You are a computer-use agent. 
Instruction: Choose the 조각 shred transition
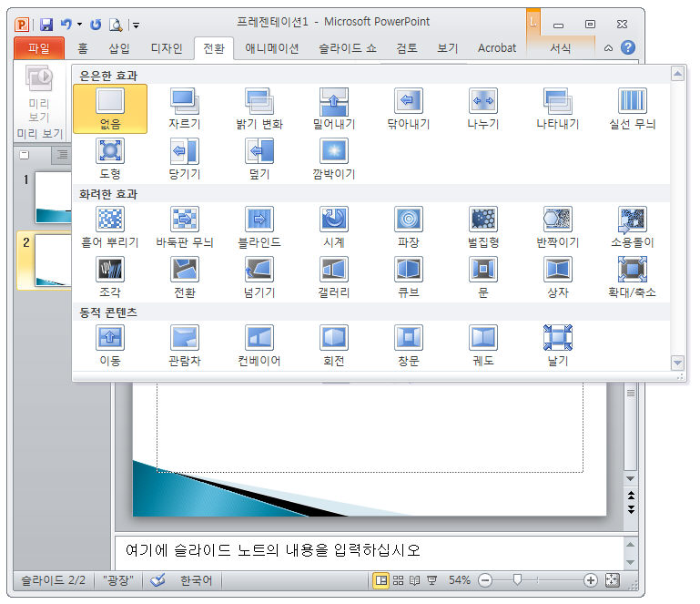click(x=110, y=278)
